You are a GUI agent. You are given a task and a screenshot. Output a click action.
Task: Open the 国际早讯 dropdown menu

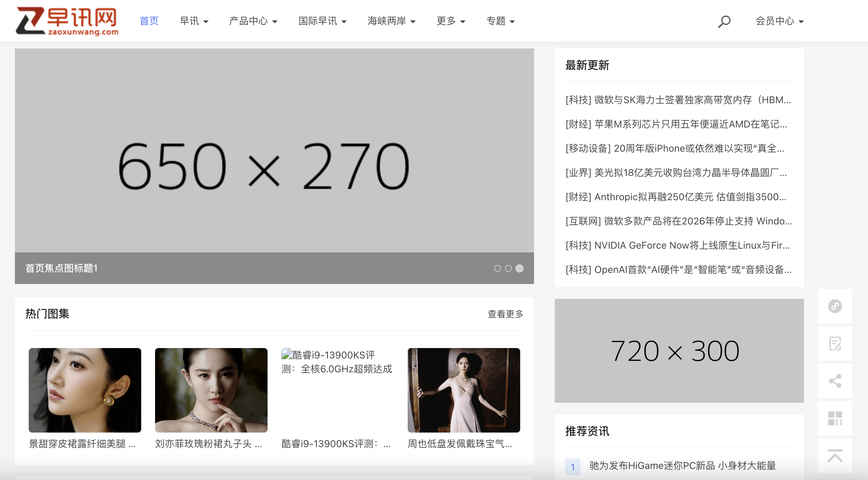point(322,21)
